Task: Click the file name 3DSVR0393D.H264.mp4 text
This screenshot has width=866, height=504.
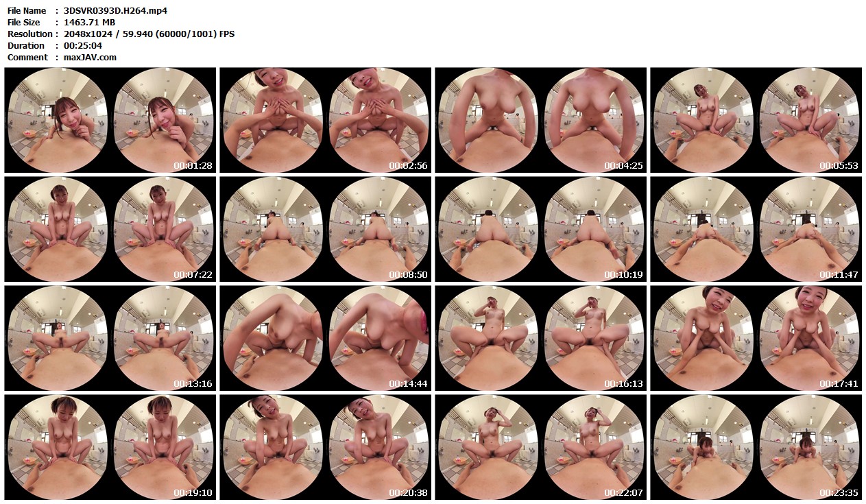Action: coord(115,11)
